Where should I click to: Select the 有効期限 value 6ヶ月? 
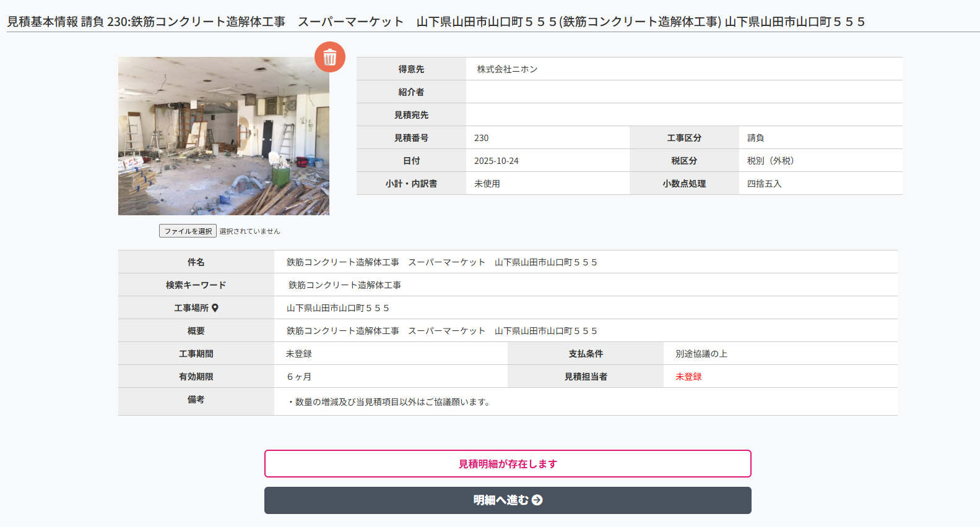click(299, 377)
